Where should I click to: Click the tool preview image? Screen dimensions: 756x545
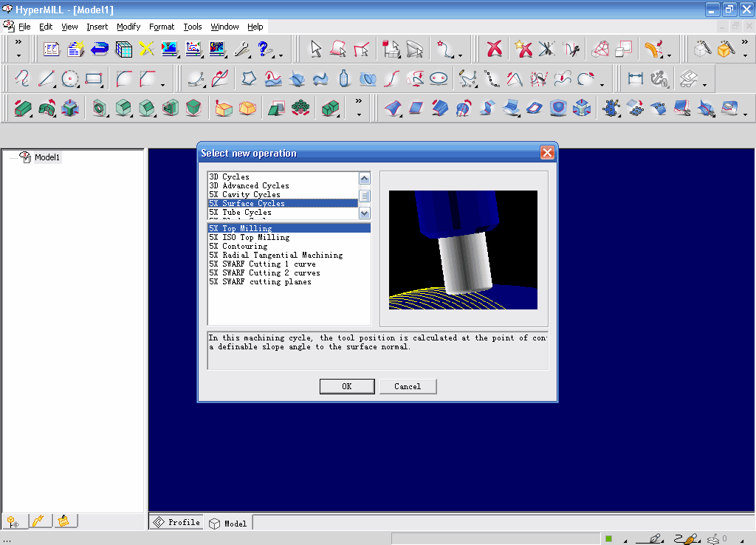(463, 250)
